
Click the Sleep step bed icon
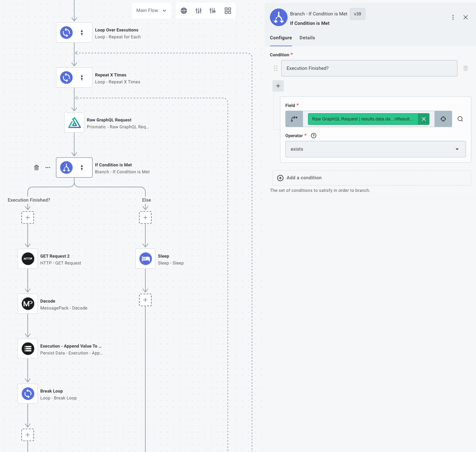pos(145,259)
